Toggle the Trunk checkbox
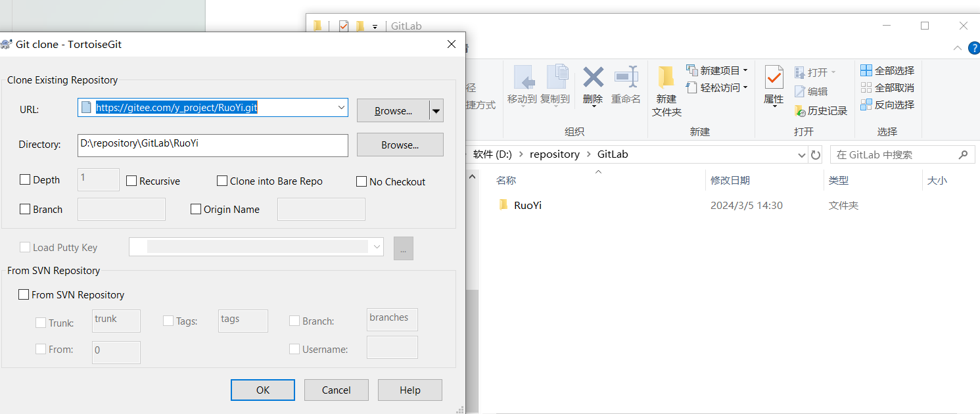Screen dimensions: 980x414 click(x=41, y=323)
